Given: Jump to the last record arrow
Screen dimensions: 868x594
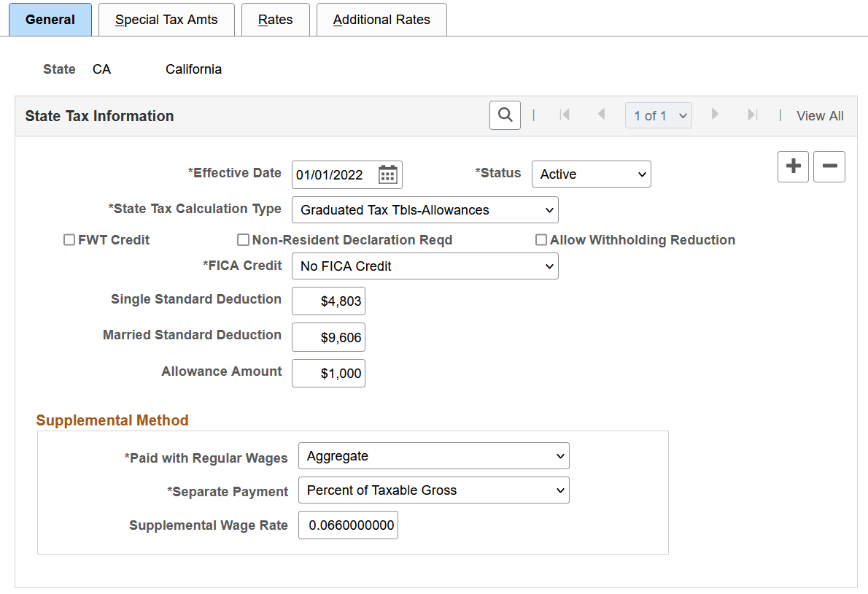Looking at the screenshot, I should pos(752,115).
